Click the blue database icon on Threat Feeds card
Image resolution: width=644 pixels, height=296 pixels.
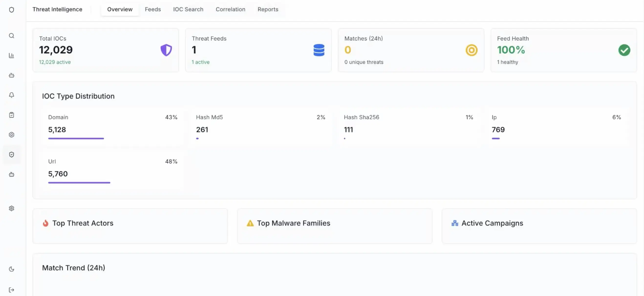pyautogui.click(x=319, y=50)
